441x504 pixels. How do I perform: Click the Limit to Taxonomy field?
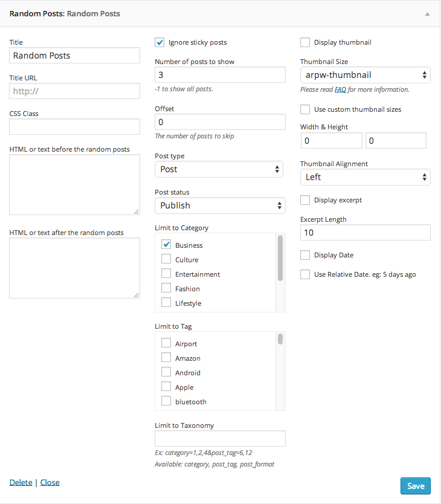(220, 438)
